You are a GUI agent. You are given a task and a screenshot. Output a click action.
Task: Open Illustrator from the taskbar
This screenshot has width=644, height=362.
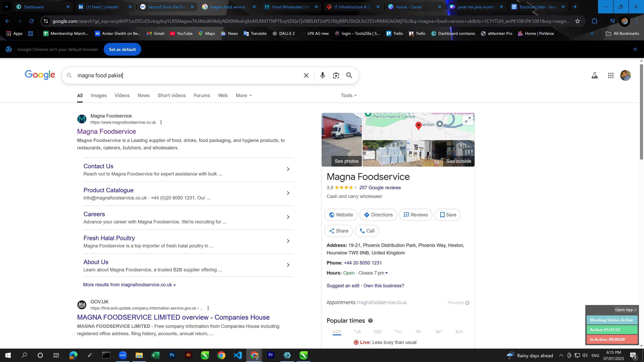tap(188, 355)
